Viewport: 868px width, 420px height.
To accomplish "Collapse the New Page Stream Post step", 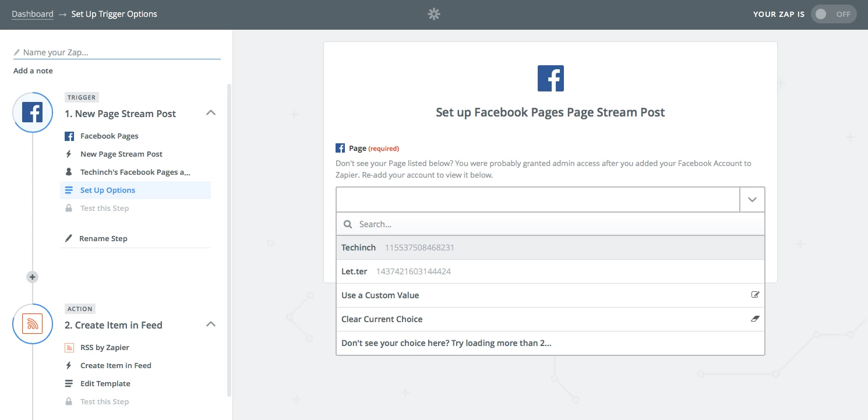I will coord(211,114).
